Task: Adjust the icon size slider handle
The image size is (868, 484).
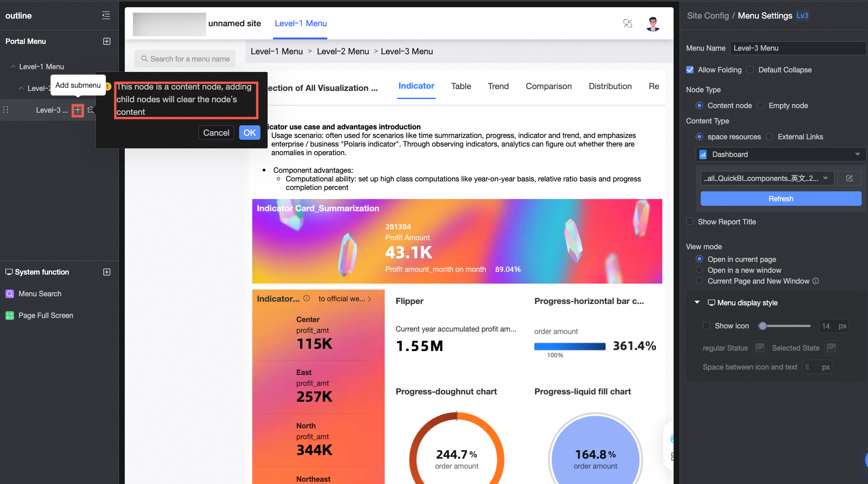Action: pyautogui.click(x=763, y=326)
